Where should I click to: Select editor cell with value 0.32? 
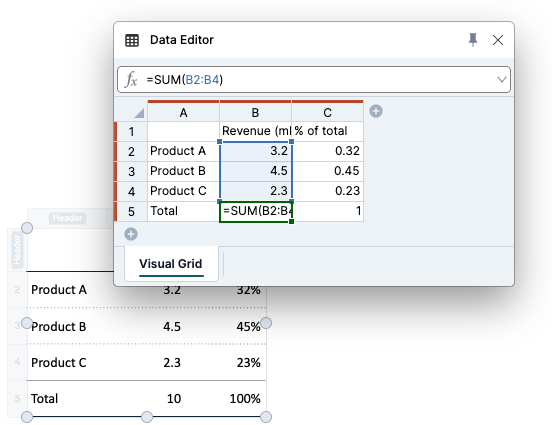tap(327, 151)
